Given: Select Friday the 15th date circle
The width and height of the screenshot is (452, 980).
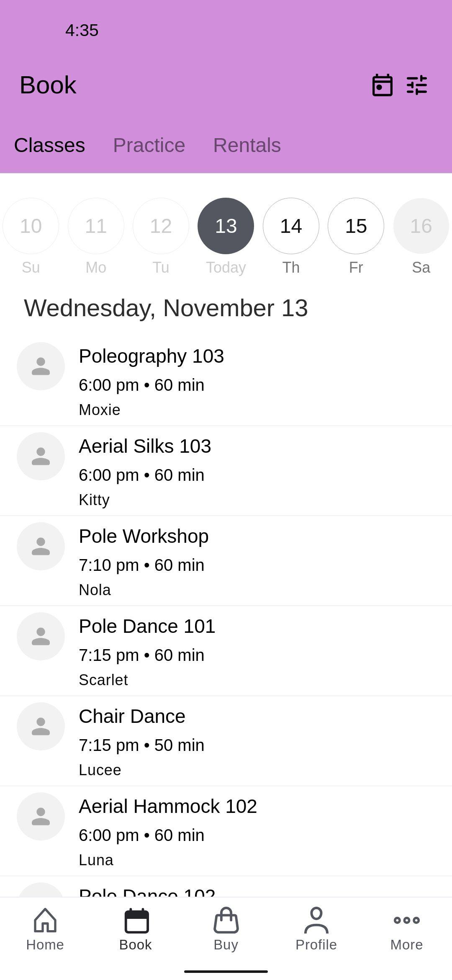Looking at the screenshot, I should click(356, 226).
